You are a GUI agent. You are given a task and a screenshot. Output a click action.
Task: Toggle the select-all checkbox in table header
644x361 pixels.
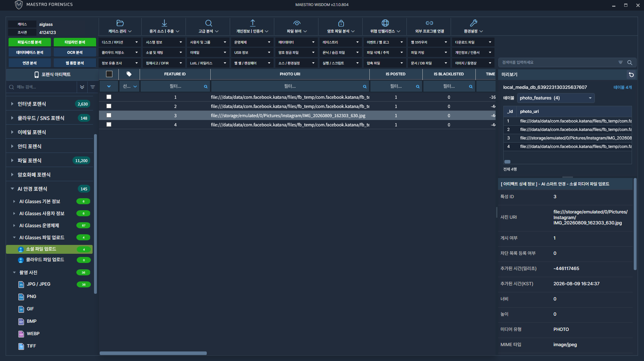pyautogui.click(x=109, y=74)
